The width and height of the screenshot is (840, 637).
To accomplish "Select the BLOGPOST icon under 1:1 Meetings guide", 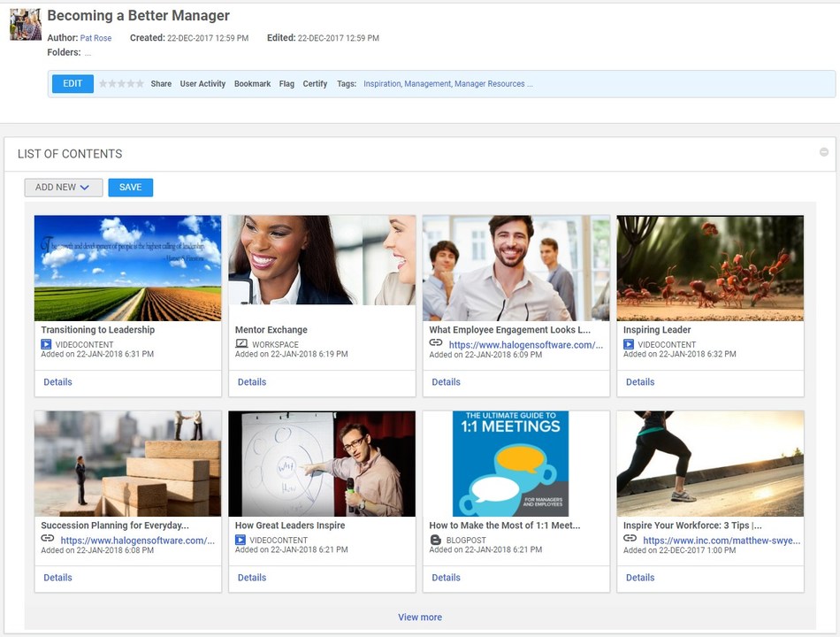I will coord(437,540).
